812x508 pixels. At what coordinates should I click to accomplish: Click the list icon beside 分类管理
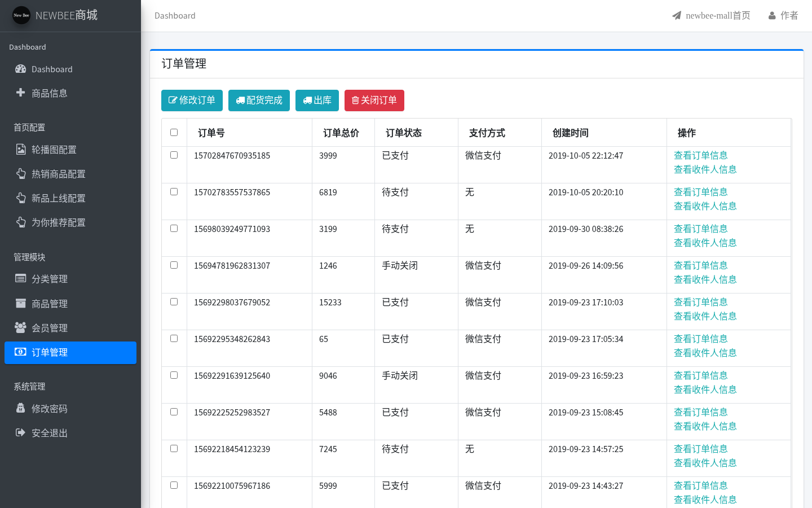(21, 278)
